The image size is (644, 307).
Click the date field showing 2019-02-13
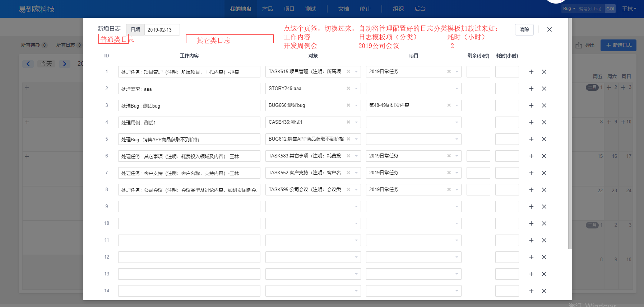[x=162, y=30]
